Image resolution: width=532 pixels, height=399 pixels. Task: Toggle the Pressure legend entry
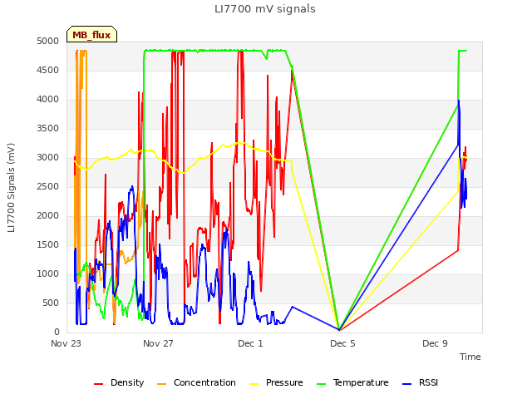point(276,382)
